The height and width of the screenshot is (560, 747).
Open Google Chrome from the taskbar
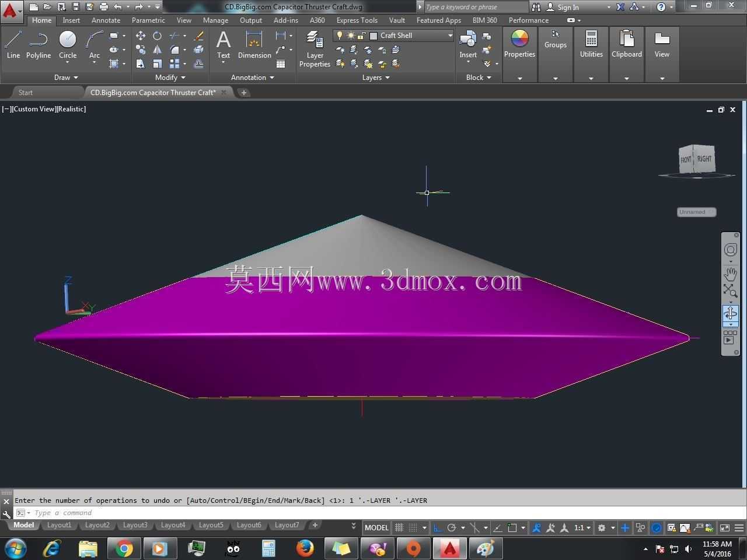(x=124, y=548)
